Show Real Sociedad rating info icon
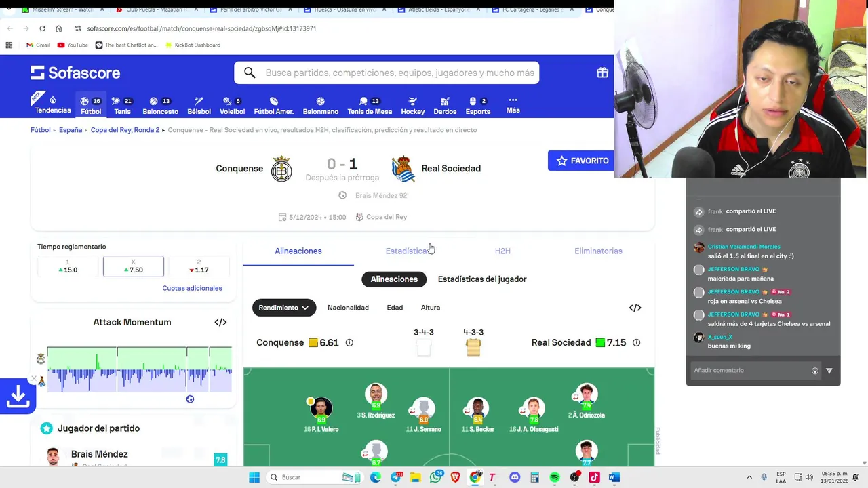The image size is (868, 488). pos(636,343)
